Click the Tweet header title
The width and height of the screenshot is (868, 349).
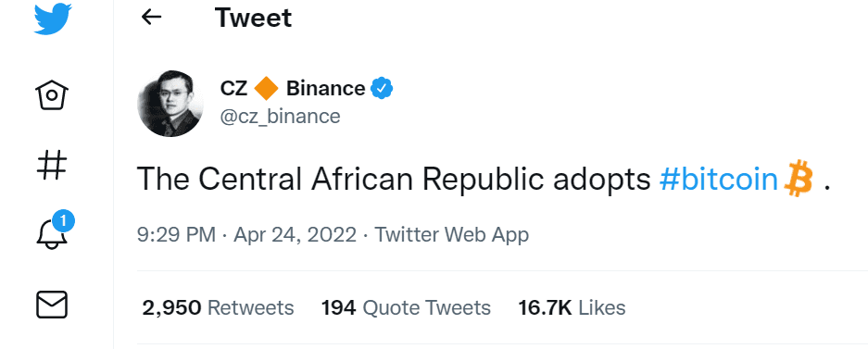pos(253,18)
